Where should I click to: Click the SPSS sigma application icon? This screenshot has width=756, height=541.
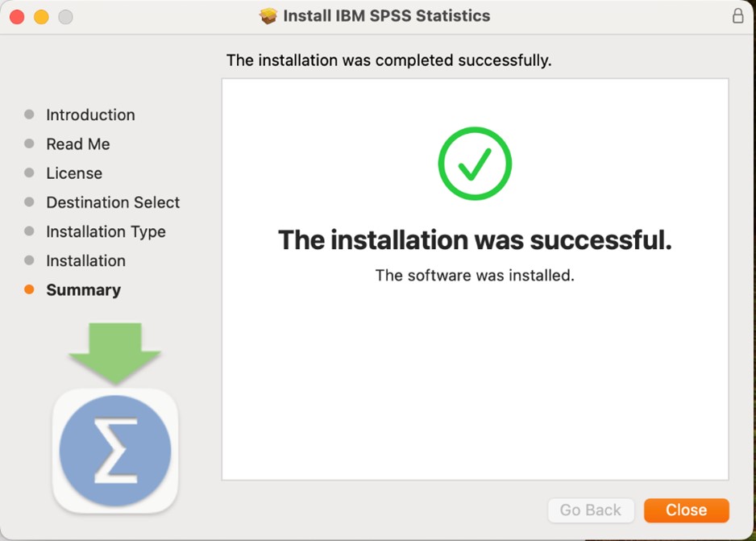coord(115,450)
